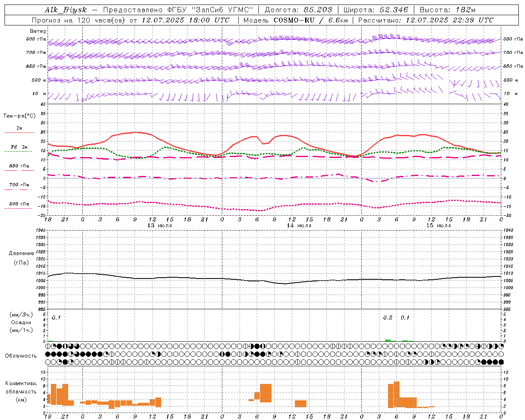This screenshot has height=420, width=525.
Task: Click the "Td 2м" dew point legend entry
Action: [x=19, y=147]
